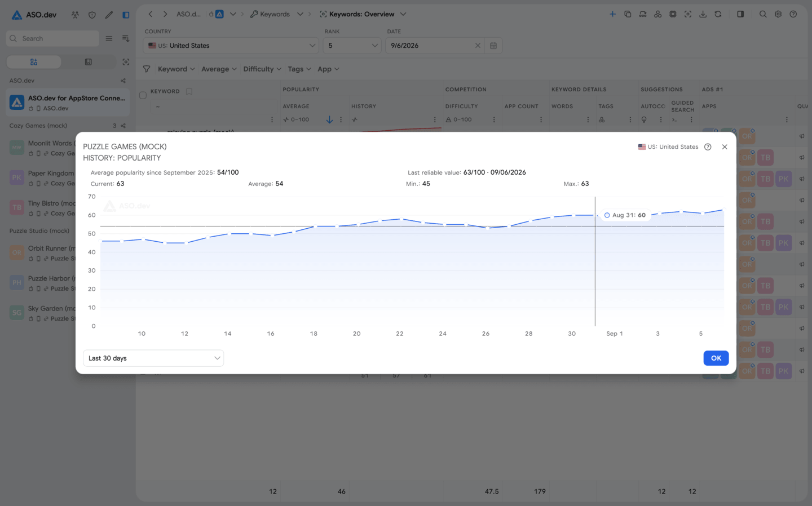Click the help icon in the popularity dialog

pos(708,147)
